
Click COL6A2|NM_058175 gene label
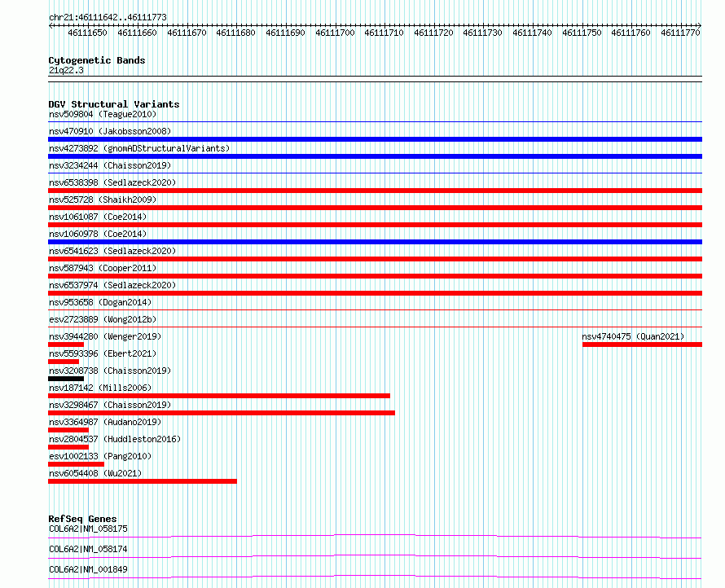[x=88, y=529]
